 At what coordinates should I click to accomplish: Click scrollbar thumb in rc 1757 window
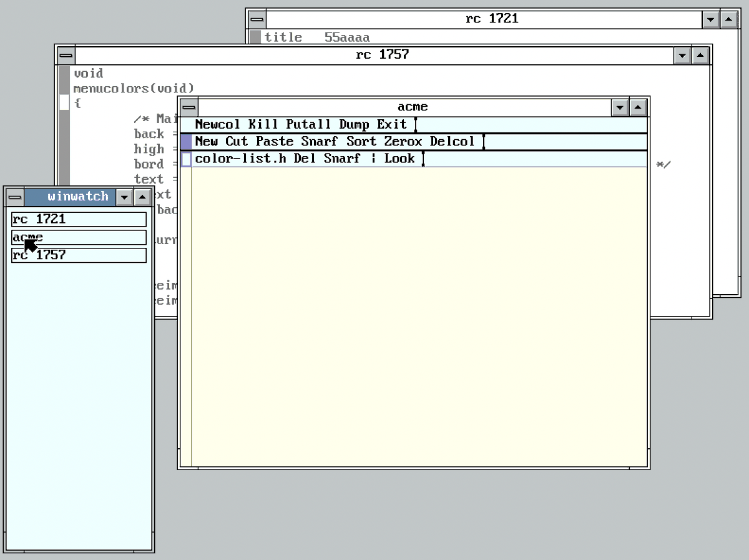64,102
